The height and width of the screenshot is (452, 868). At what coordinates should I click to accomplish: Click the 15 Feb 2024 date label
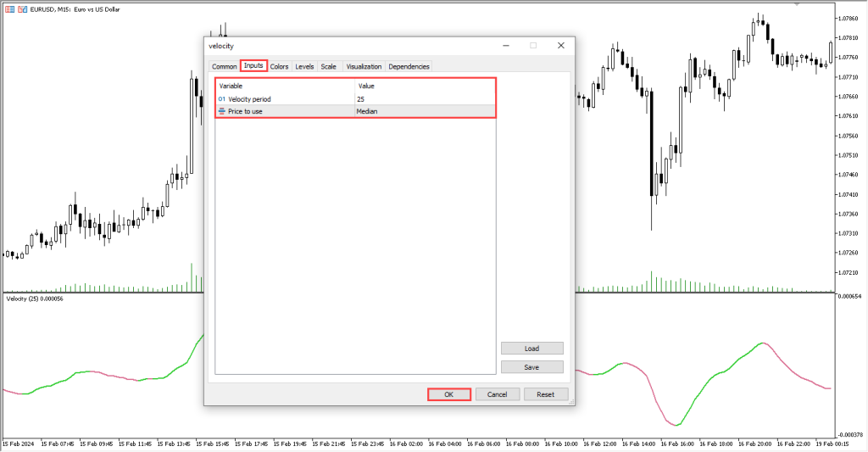pos(19,444)
